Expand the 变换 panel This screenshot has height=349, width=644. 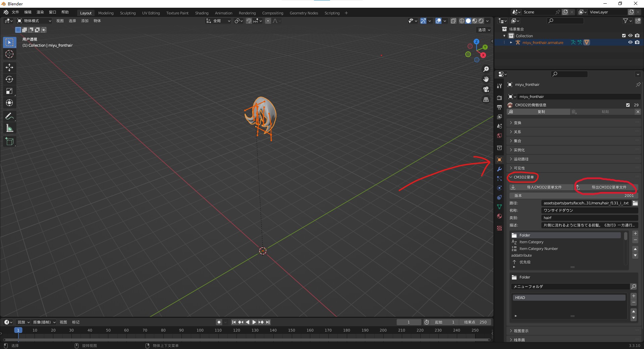[x=574, y=123]
